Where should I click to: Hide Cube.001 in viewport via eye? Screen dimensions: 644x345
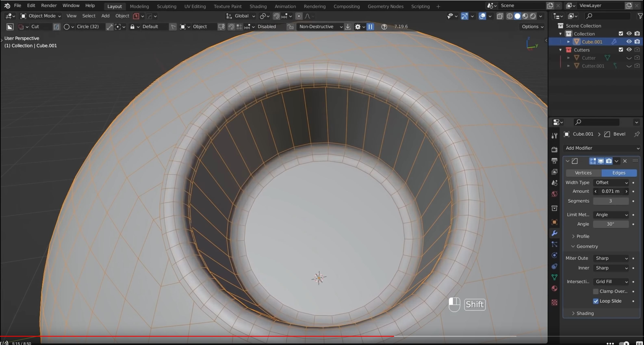(629, 41)
